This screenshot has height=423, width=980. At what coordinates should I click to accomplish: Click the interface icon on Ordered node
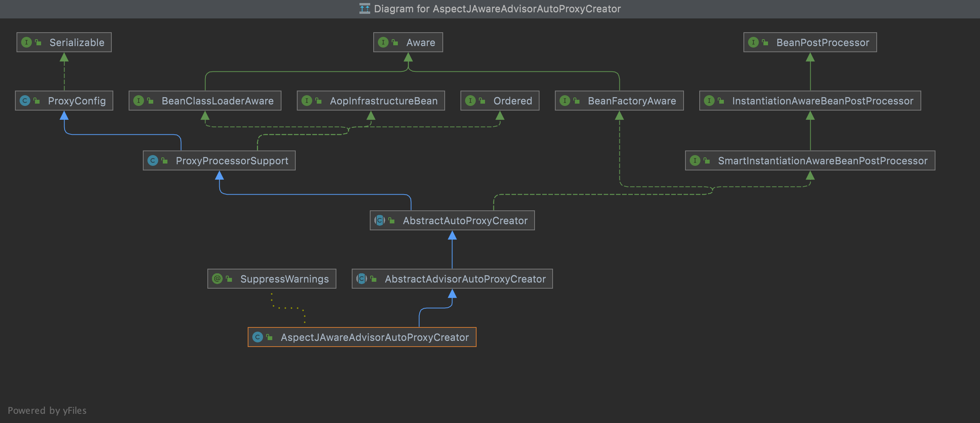(471, 101)
